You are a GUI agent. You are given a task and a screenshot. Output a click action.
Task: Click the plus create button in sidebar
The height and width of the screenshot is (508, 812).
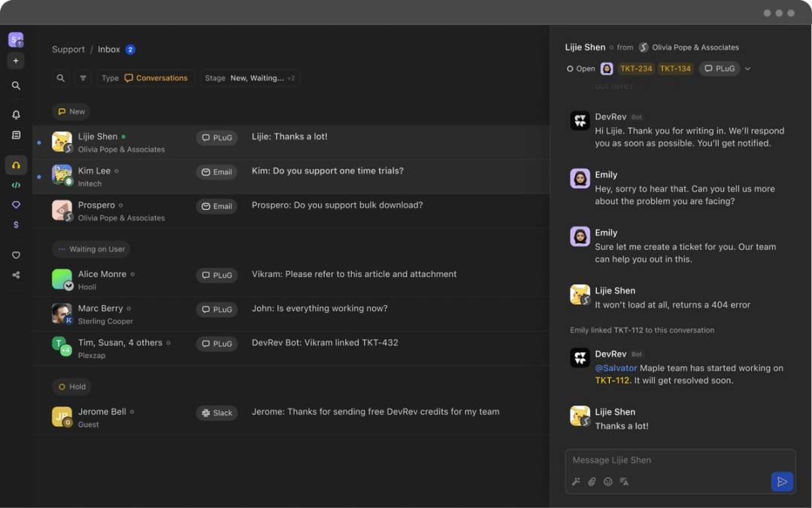coord(16,61)
